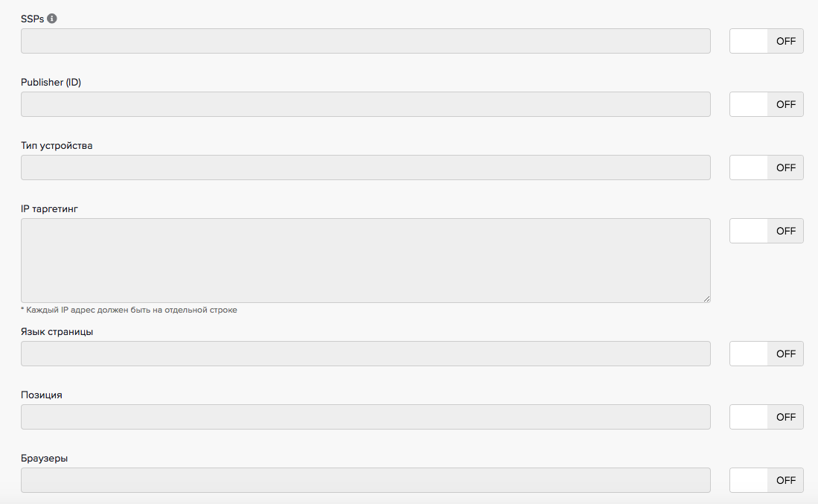The width and height of the screenshot is (818, 504).
Task: Click the Язык страницы label text
Action: tap(57, 332)
